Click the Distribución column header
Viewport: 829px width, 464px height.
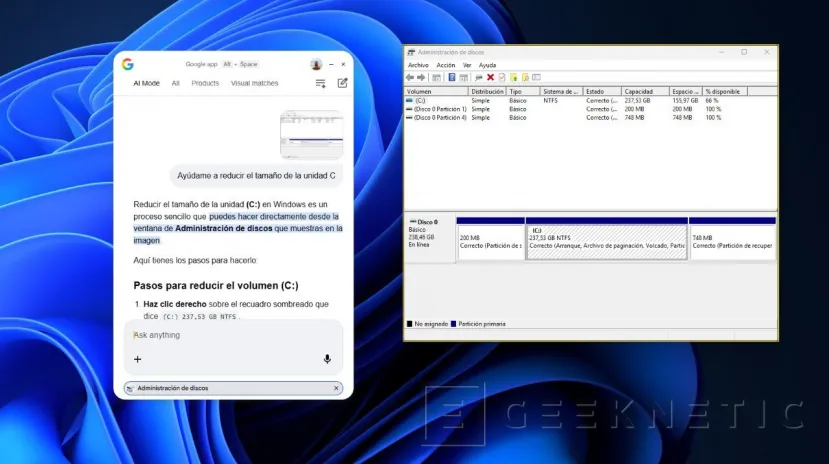[488, 91]
